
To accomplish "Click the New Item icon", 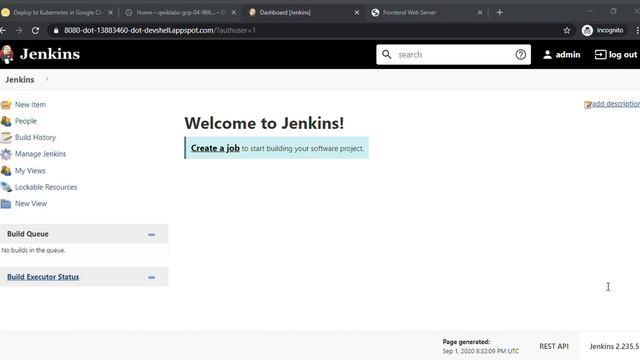I will point(6,105).
